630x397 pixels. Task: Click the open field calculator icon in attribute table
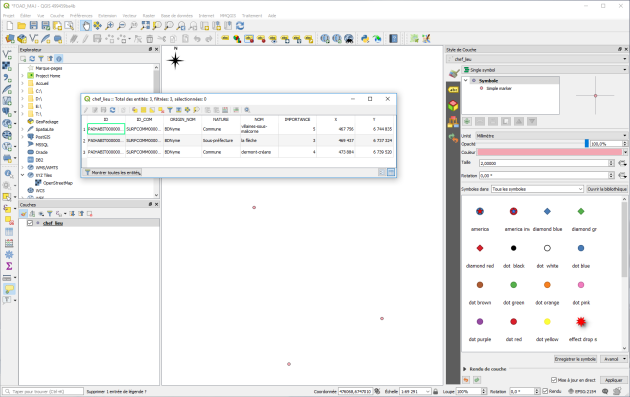coord(225,110)
